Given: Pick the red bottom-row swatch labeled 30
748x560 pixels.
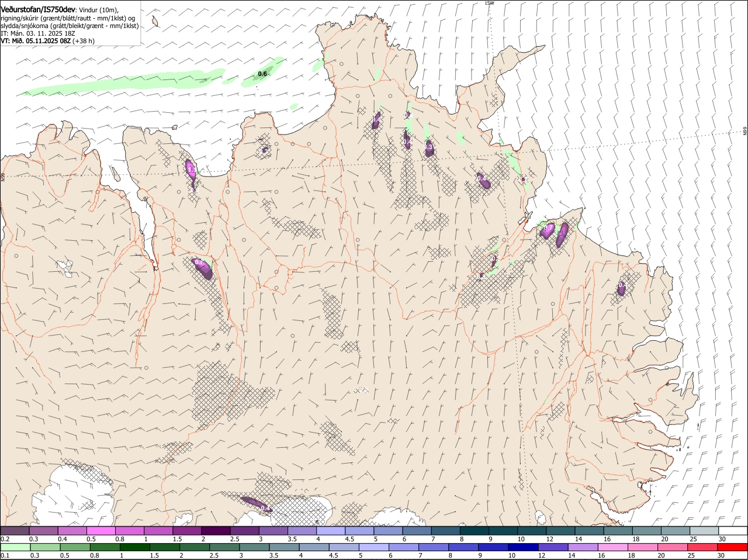Looking at the screenshot, I should click(732, 548).
